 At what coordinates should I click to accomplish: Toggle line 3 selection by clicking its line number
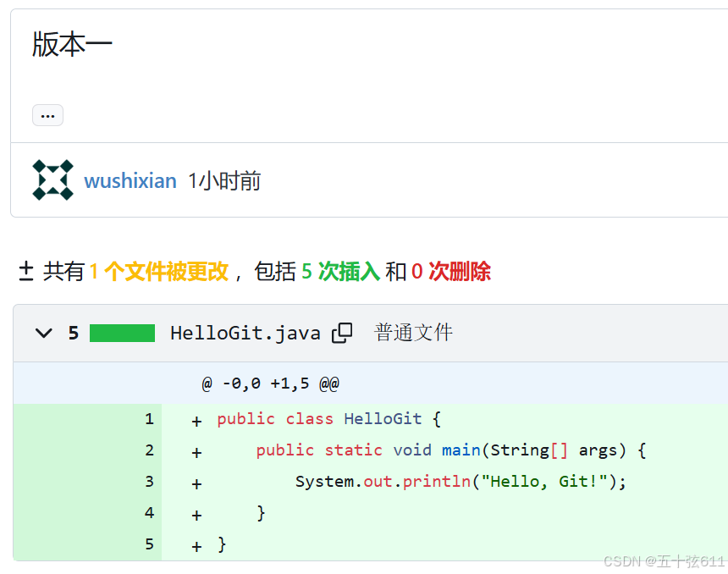tap(149, 482)
